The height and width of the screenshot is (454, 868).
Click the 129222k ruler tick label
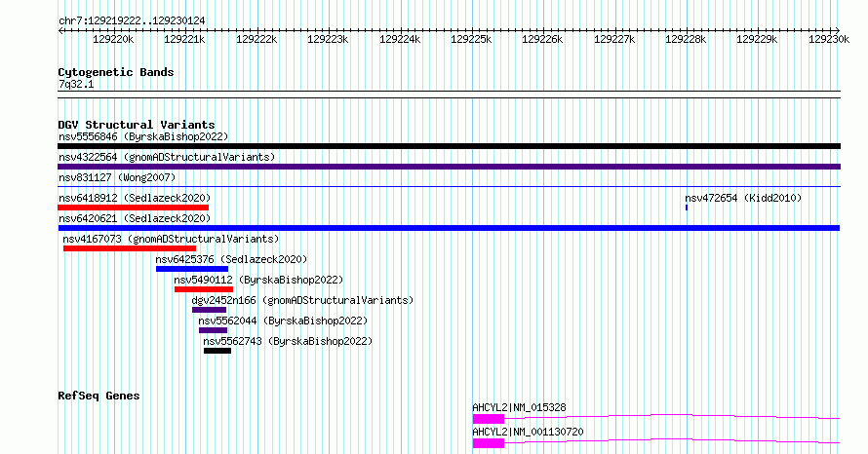(256, 39)
